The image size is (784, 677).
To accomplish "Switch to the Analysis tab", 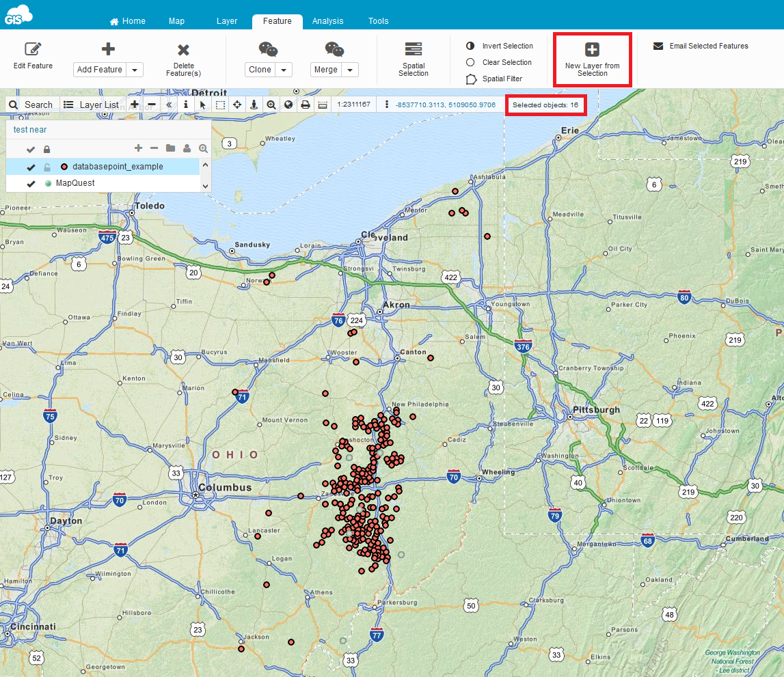I will pos(328,21).
